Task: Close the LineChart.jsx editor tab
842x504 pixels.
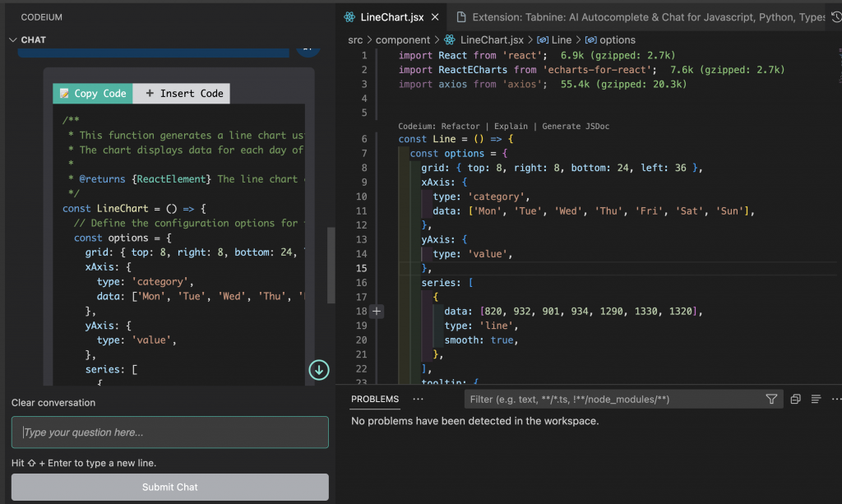Action: [435, 17]
